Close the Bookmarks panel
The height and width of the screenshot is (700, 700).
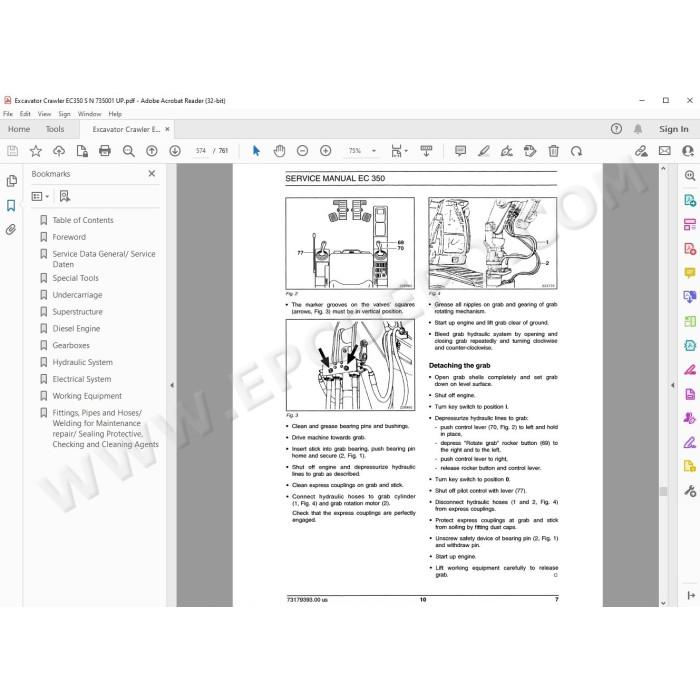point(152,173)
